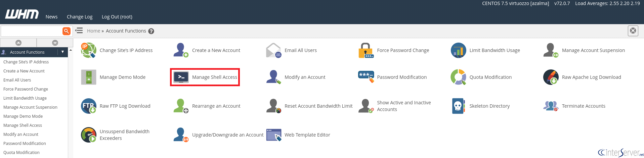The height and width of the screenshot is (158, 644).
Task: Open the Raw FTP Log Download icon
Action: [89, 106]
